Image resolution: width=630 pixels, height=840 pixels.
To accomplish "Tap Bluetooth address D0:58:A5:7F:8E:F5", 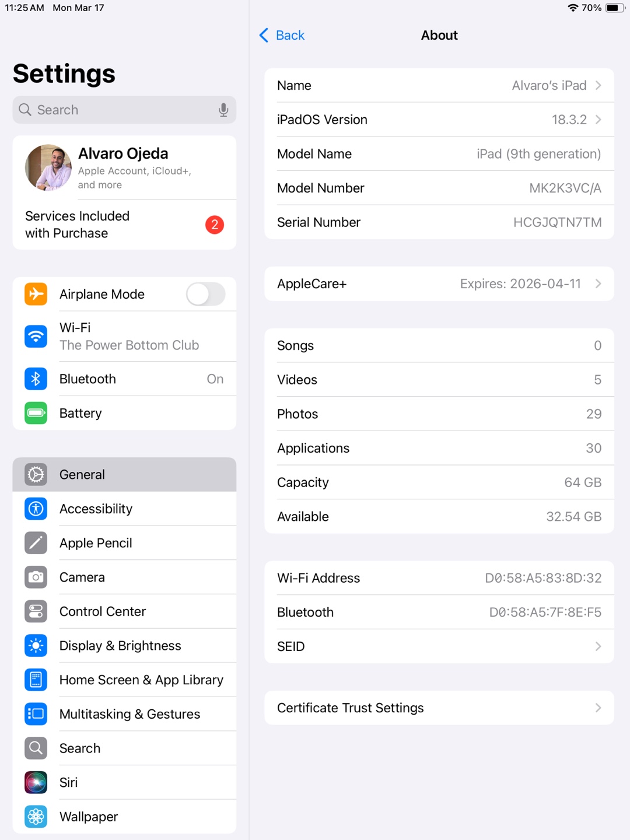I will [x=545, y=612].
